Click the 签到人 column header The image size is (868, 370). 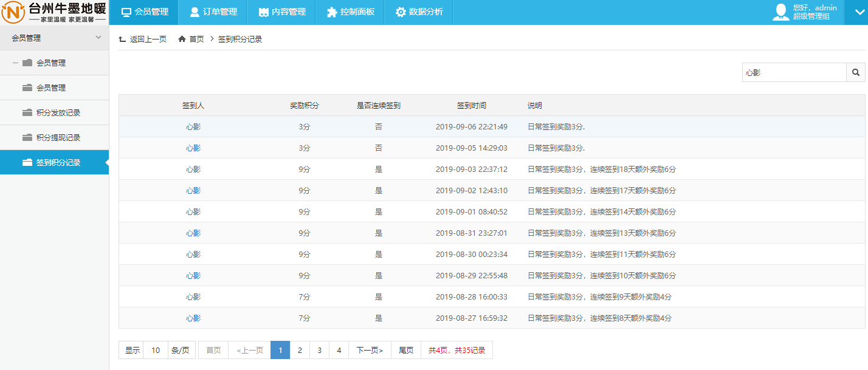[193, 105]
